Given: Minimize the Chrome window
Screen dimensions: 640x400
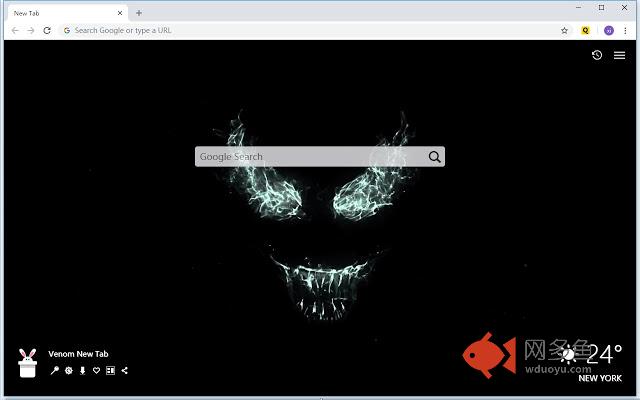Looking at the screenshot, I should point(578,7).
